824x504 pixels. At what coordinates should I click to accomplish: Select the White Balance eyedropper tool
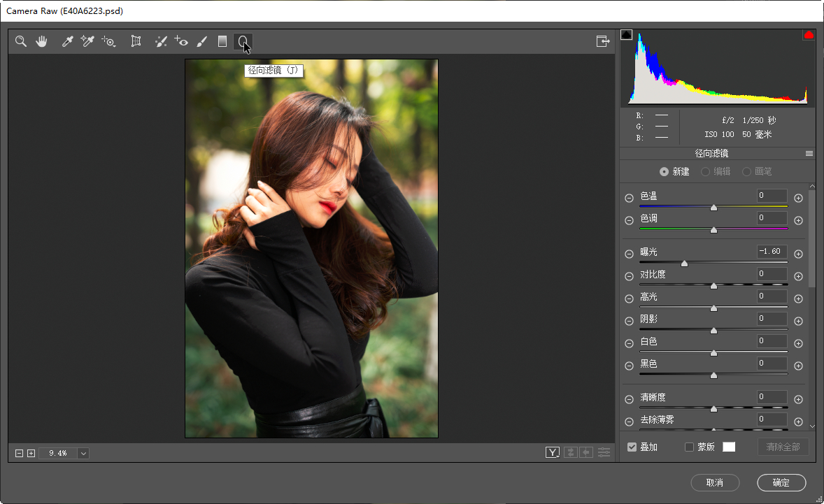pos(68,42)
